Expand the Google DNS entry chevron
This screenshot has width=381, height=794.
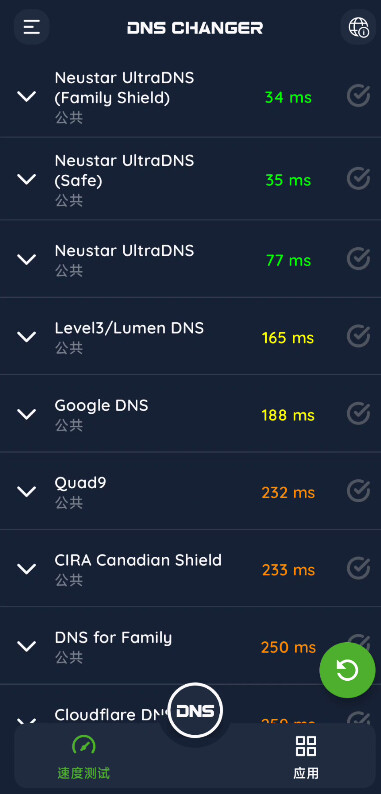(x=27, y=414)
